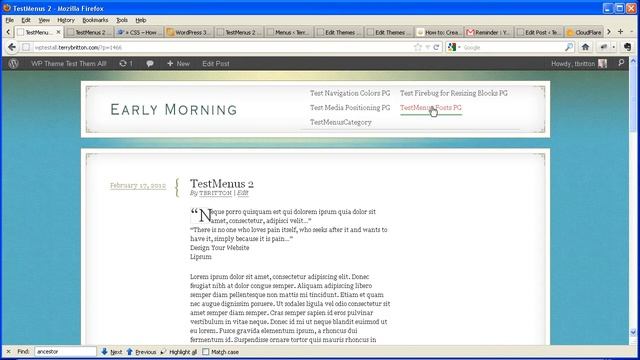Switch to the How to: Crea tab
The height and width of the screenshot is (360, 640).
coord(439,32)
